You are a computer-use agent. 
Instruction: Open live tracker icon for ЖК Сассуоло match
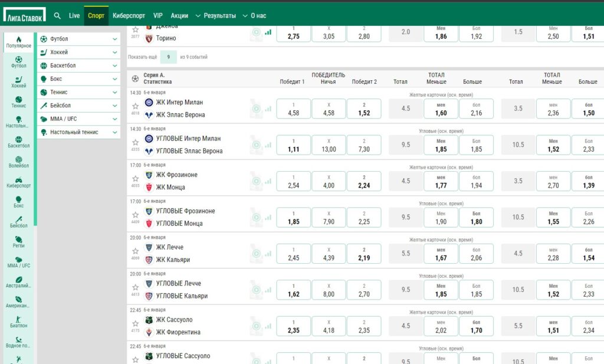(256, 326)
